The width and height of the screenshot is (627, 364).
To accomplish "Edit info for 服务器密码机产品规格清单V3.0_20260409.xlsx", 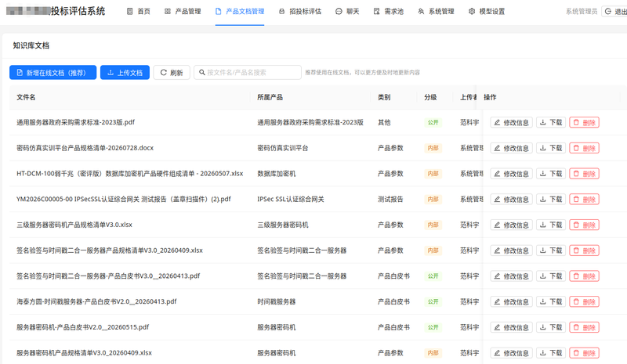I will pos(512,352).
